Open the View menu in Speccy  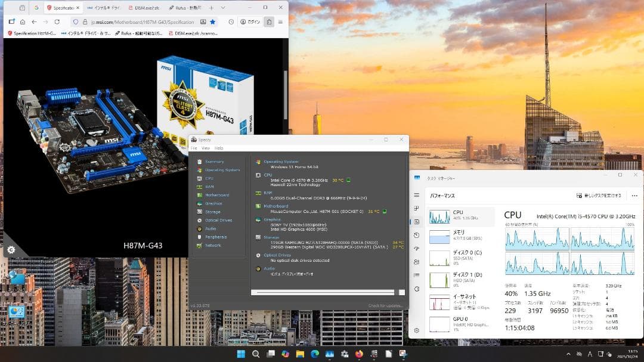205,147
